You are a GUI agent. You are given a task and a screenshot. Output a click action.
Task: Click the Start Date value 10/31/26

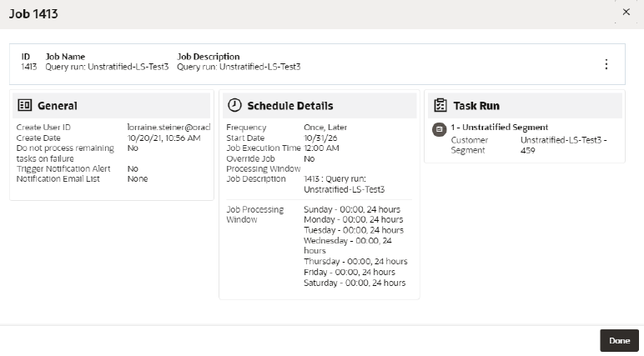pyautogui.click(x=320, y=138)
